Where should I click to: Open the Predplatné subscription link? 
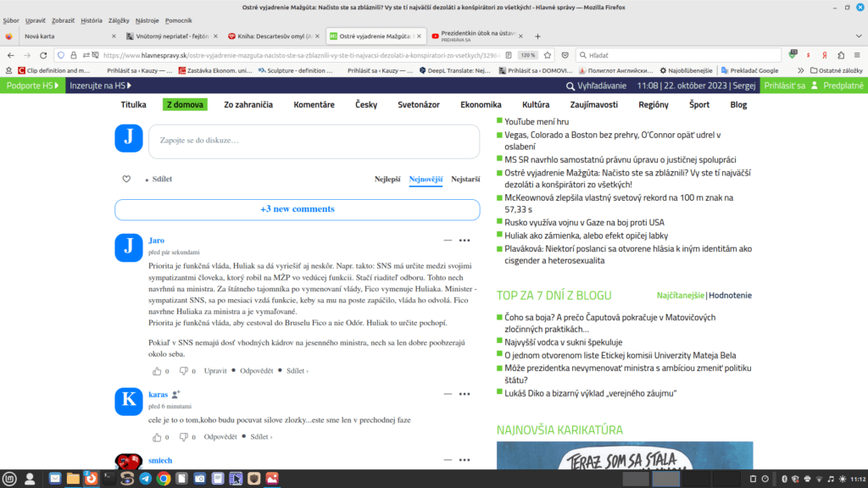[x=843, y=86]
